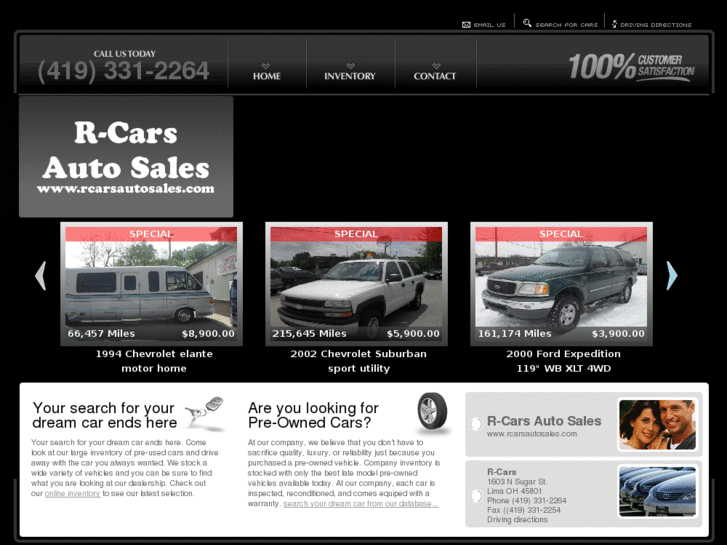Click the R-Cars Auto Sales logo banner

(126, 157)
